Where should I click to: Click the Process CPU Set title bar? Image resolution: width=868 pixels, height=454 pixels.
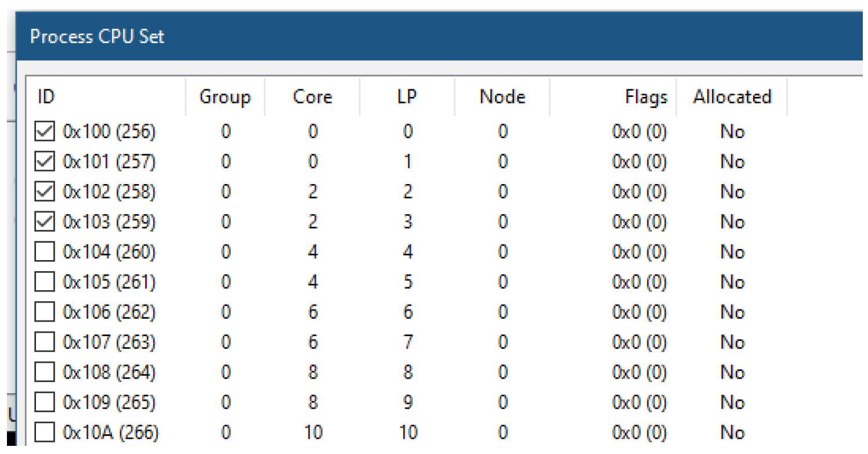pyautogui.click(x=442, y=37)
